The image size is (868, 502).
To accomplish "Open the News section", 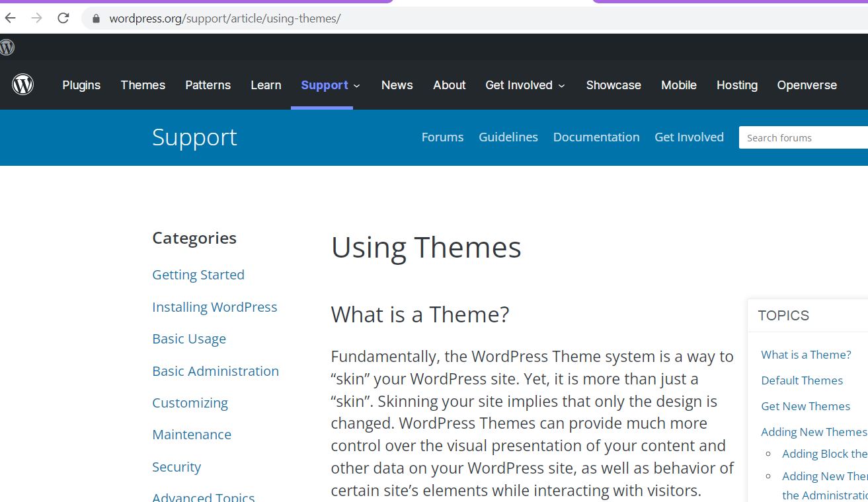I will [397, 85].
